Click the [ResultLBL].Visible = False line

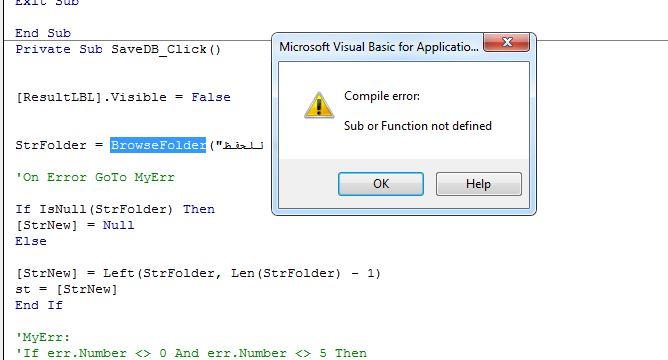point(123,97)
